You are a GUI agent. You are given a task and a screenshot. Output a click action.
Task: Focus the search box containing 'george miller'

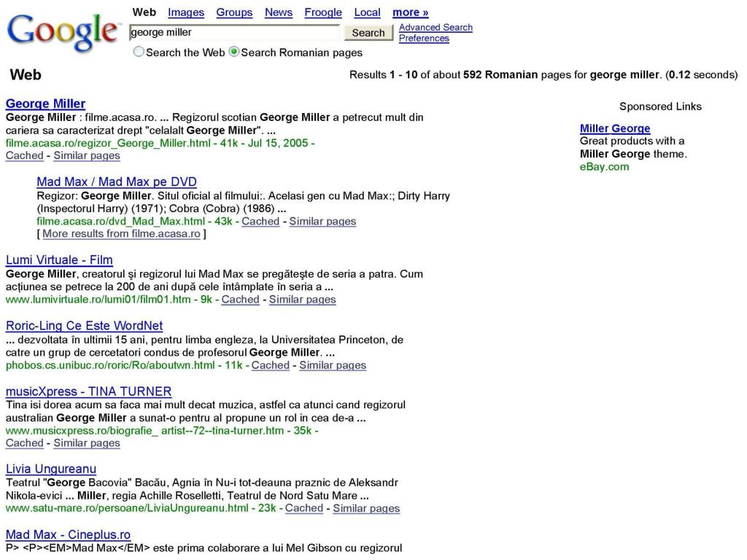[x=234, y=32]
